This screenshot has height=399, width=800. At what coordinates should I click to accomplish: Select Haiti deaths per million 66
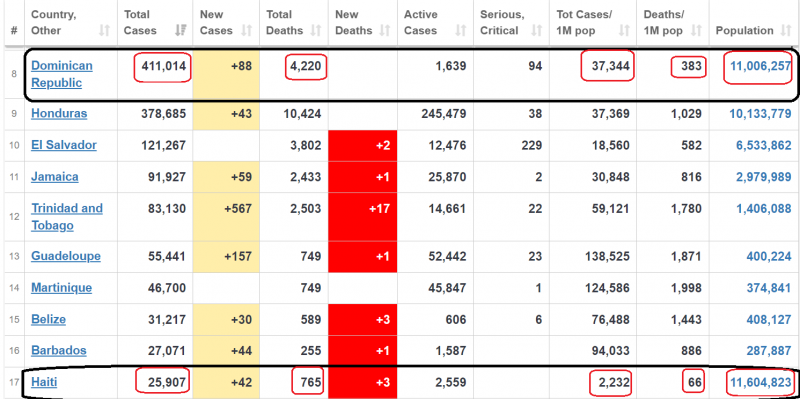[694, 382]
